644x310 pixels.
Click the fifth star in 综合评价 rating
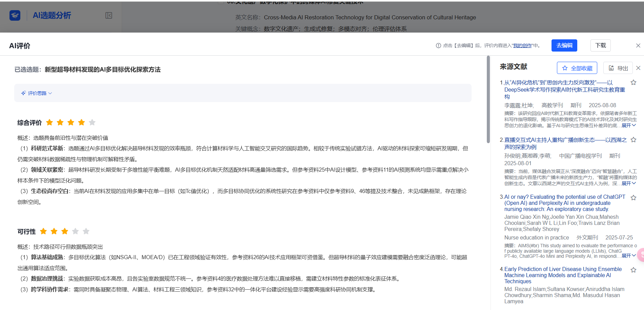click(92, 122)
